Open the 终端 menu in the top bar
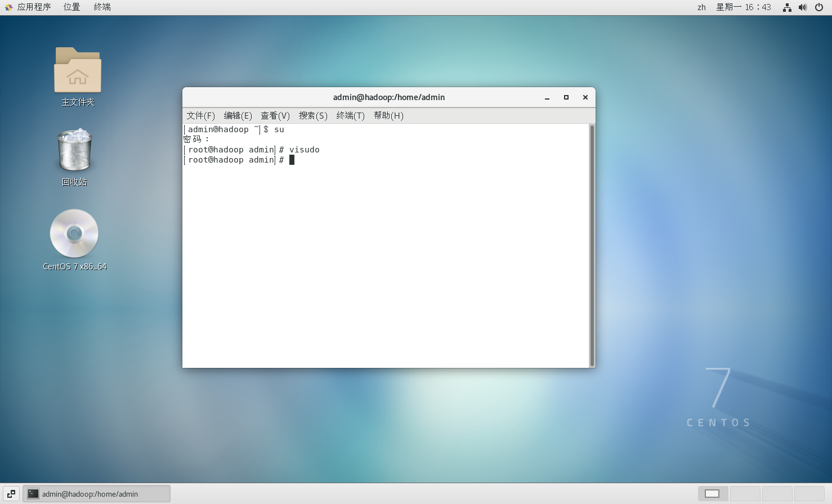The width and height of the screenshot is (832, 504). (x=101, y=7)
